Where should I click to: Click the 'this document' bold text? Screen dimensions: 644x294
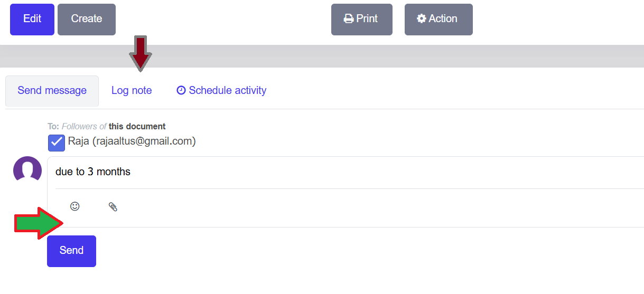[x=137, y=127]
